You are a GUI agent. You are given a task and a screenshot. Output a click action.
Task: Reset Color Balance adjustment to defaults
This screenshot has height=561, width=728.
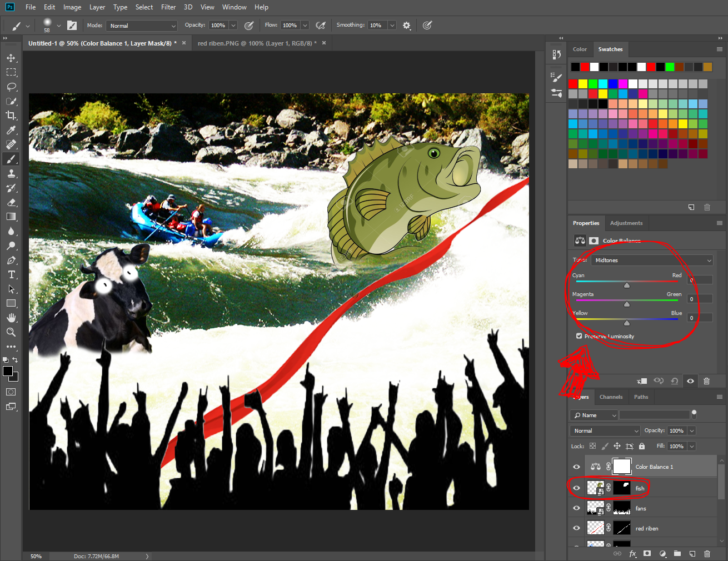674,381
